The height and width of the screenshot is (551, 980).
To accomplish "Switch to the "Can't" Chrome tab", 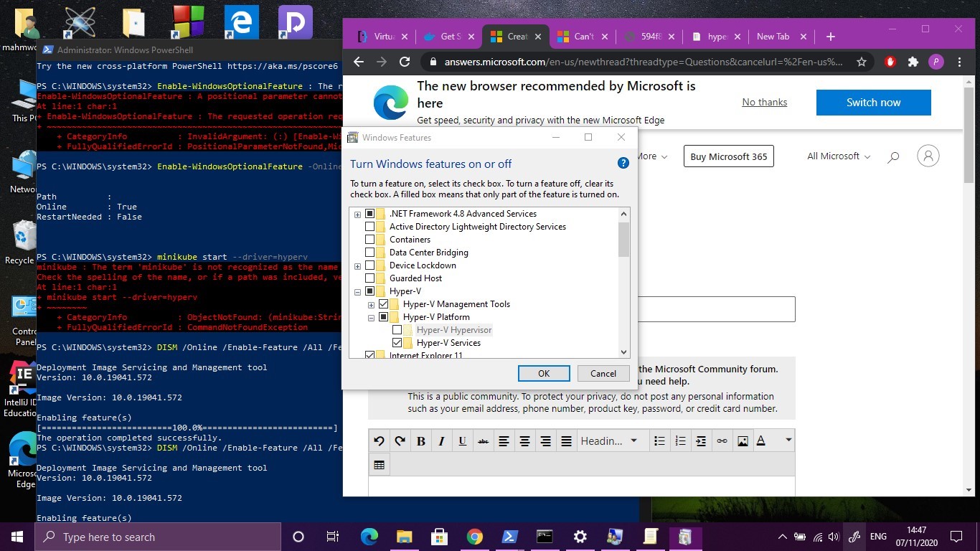I will coord(583,37).
